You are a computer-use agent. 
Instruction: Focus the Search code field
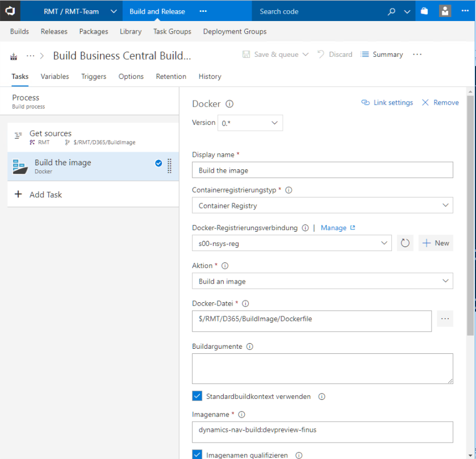pos(318,11)
